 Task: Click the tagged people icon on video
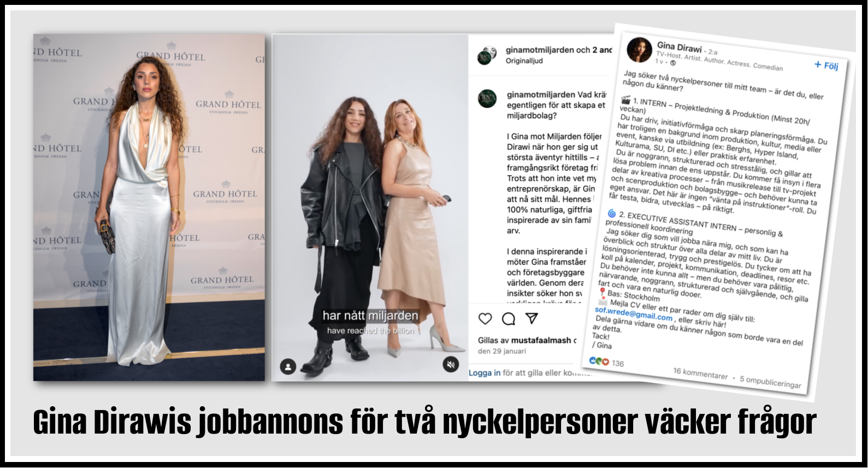[x=288, y=366]
